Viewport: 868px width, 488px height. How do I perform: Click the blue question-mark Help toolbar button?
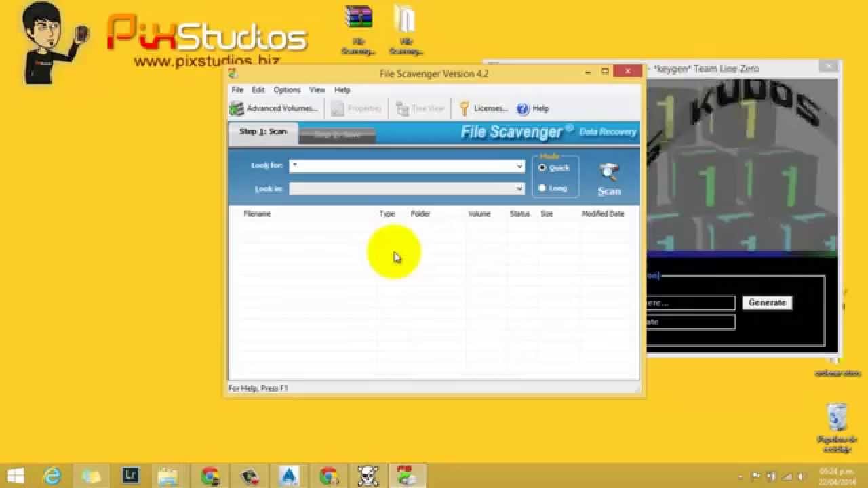pyautogui.click(x=533, y=108)
